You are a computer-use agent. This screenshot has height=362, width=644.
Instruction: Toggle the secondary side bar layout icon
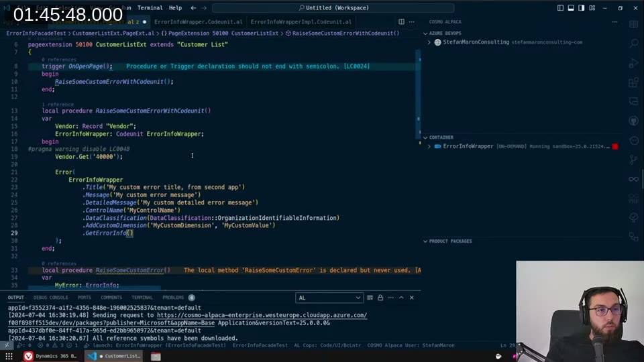click(582, 8)
